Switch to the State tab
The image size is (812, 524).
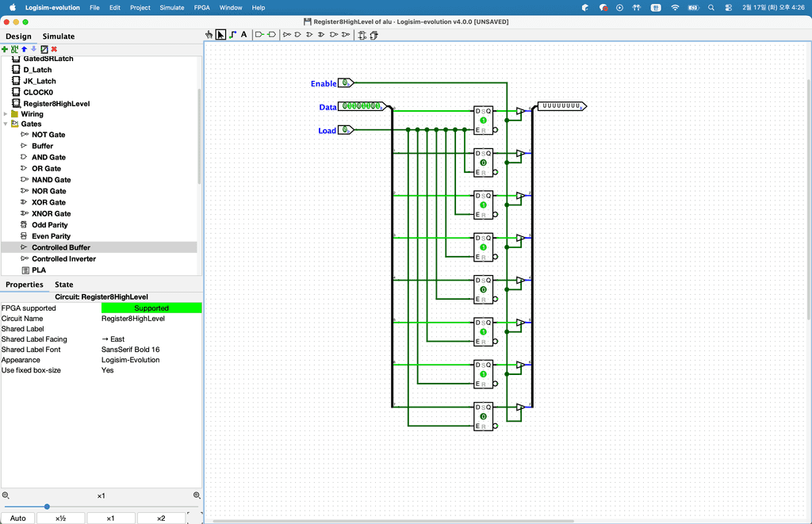pyautogui.click(x=63, y=285)
